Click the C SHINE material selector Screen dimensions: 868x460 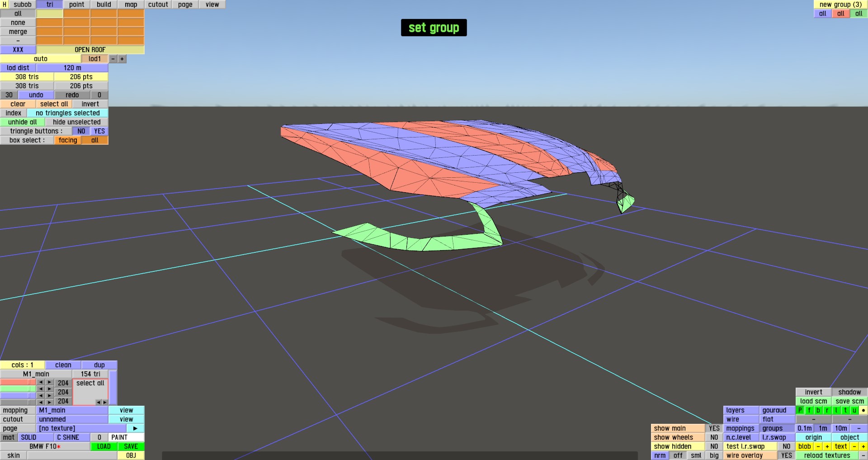[x=72, y=437]
